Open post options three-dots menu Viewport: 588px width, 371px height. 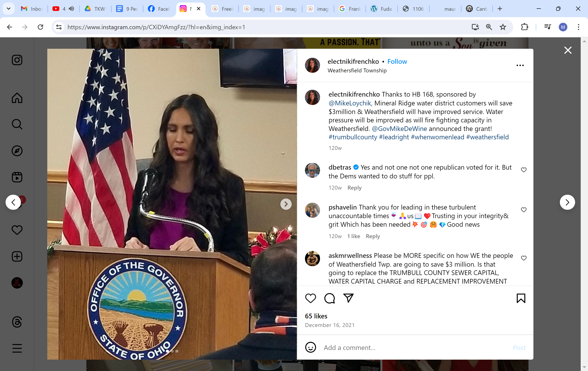tap(520, 65)
